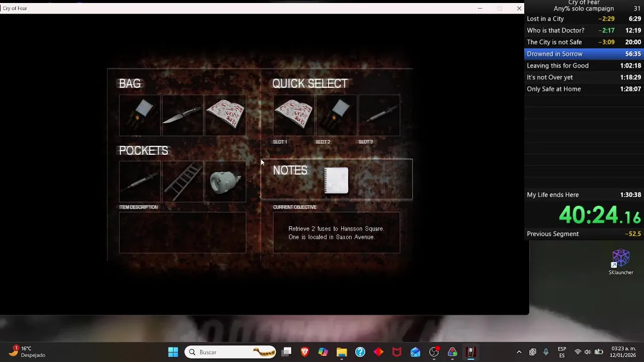The image size is (644, 362).
Task: Open McAfee from the taskbar
Action: pyautogui.click(x=397, y=352)
